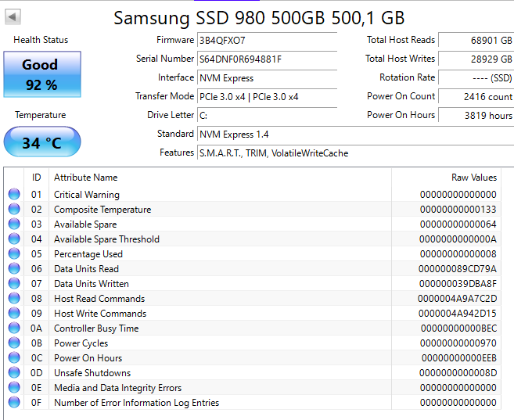Click the raw value 0000000000970

(458, 343)
